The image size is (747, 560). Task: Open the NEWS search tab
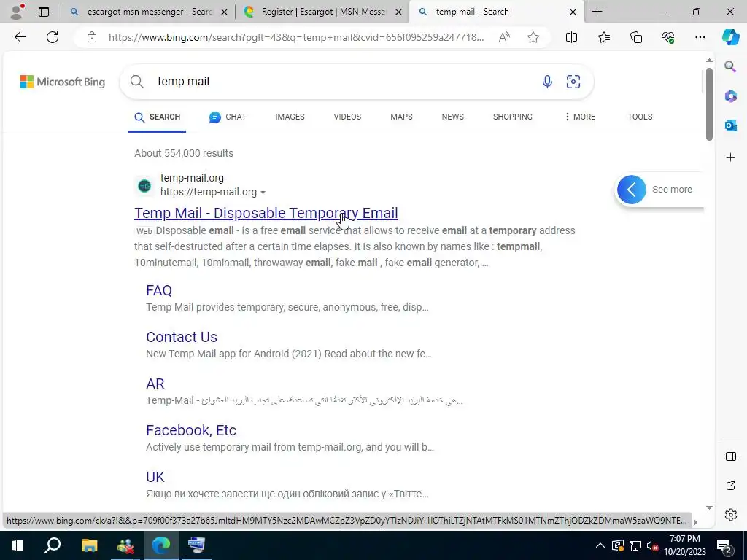click(452, 117)
